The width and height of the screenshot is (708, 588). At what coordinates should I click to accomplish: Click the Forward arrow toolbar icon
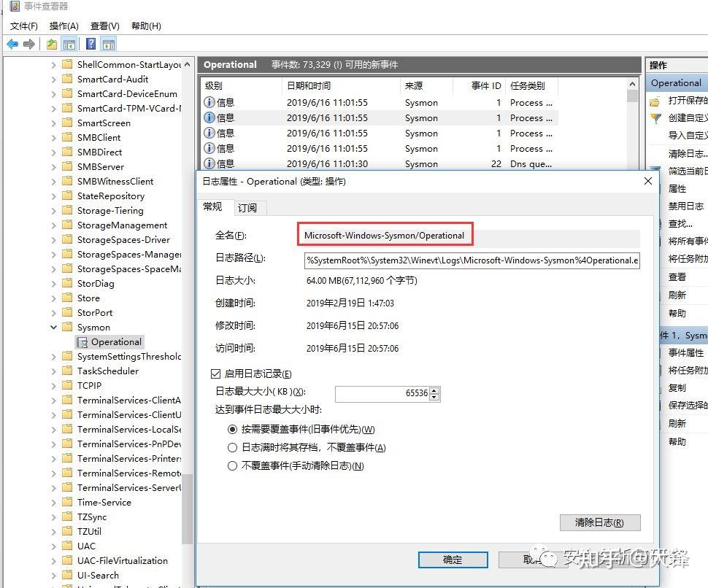pyautogui.click(x=29, y=45)
